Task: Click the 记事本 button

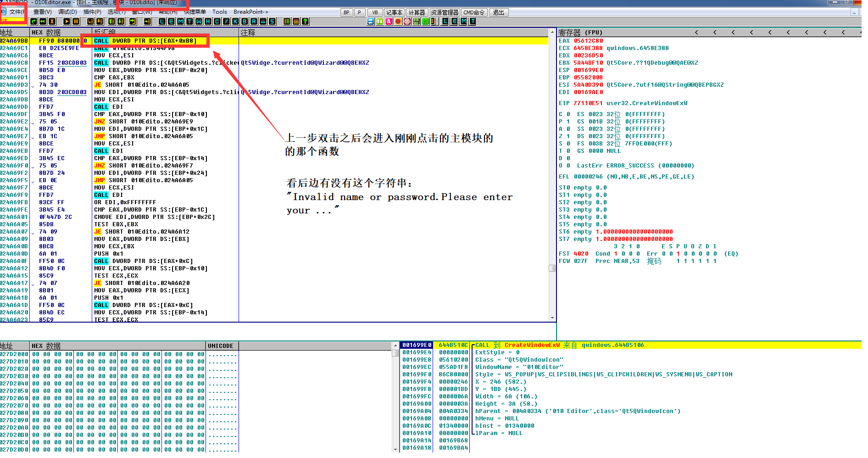Action: [394, 12]
